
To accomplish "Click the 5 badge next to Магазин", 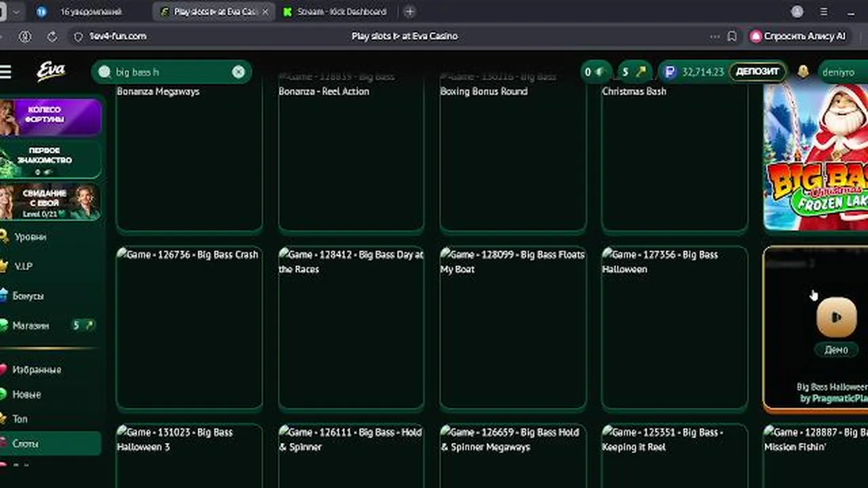I will (83, 325).
